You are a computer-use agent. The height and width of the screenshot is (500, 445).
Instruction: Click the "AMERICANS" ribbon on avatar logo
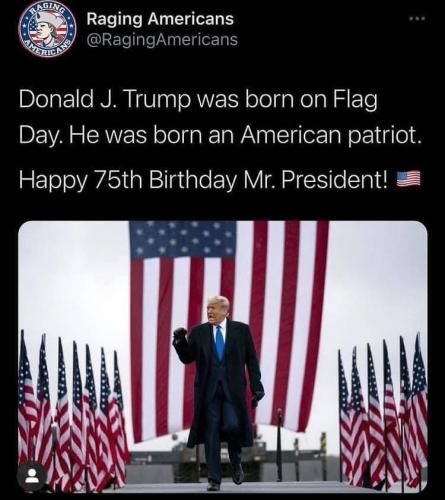click(47, 48)
